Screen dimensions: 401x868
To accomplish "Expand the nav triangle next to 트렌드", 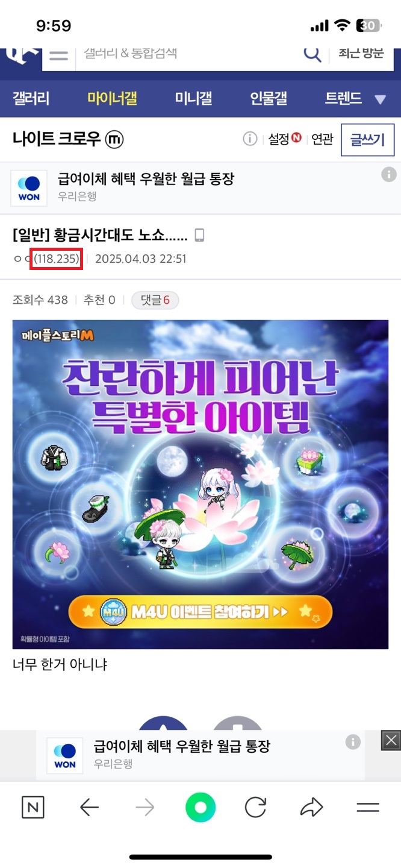I will [380, 99].
